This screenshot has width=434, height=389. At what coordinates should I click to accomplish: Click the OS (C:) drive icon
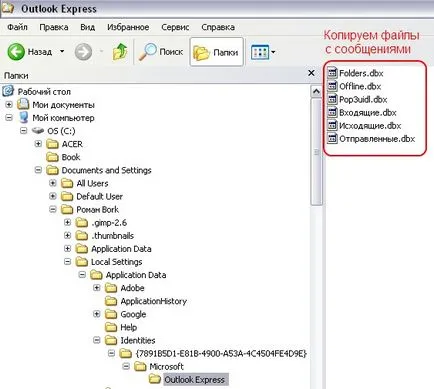tap(38, 131)
